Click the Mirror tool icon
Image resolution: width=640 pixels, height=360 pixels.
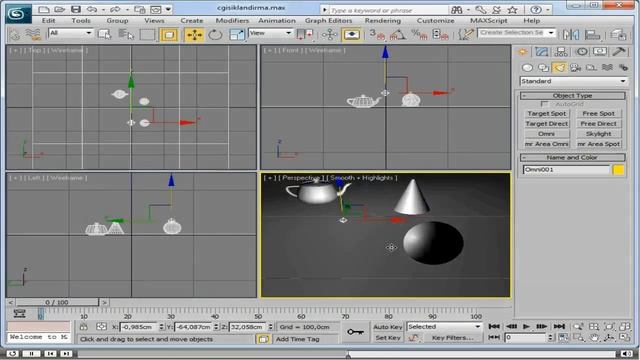coord(571,34)
